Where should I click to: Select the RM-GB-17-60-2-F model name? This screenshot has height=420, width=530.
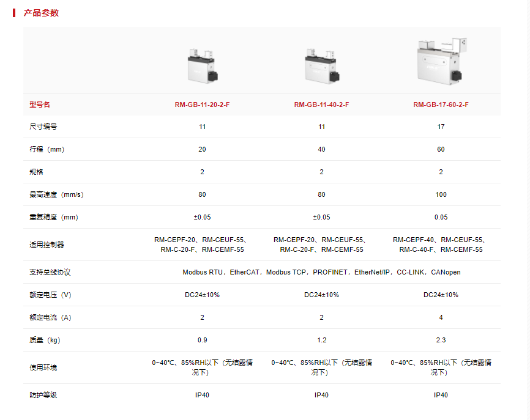point(441,105)
